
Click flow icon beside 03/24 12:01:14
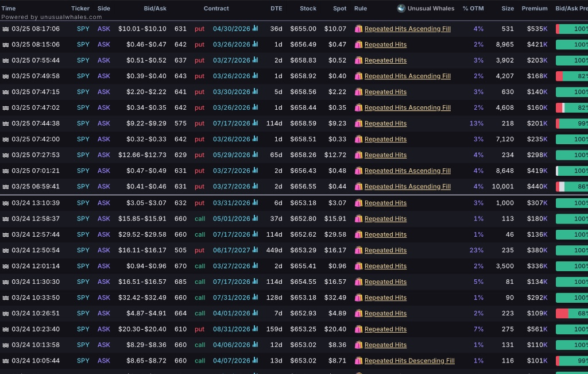click(x=6, y=266)
